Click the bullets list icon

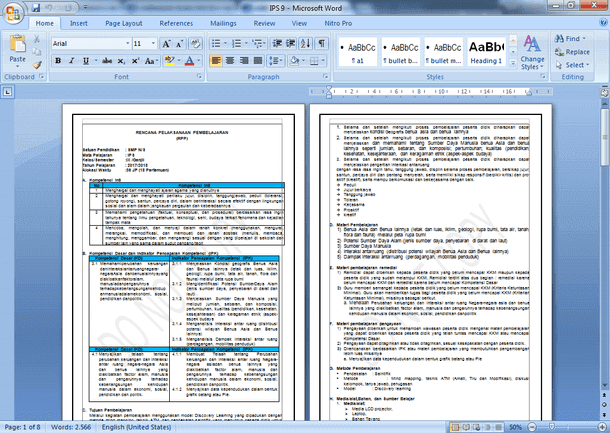click(x=216, y=44)
